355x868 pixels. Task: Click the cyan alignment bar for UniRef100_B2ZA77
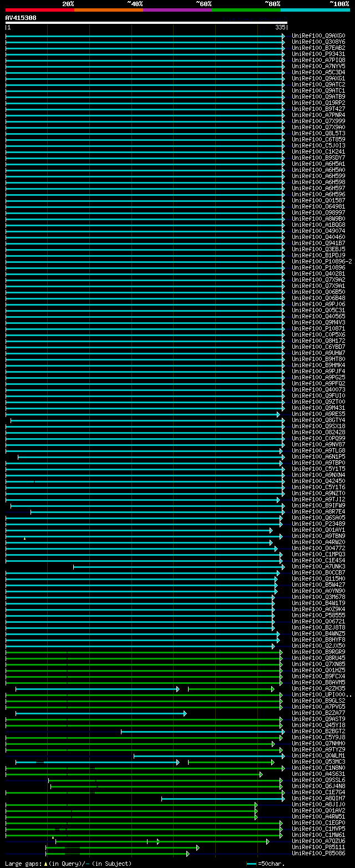coord(101,713)
